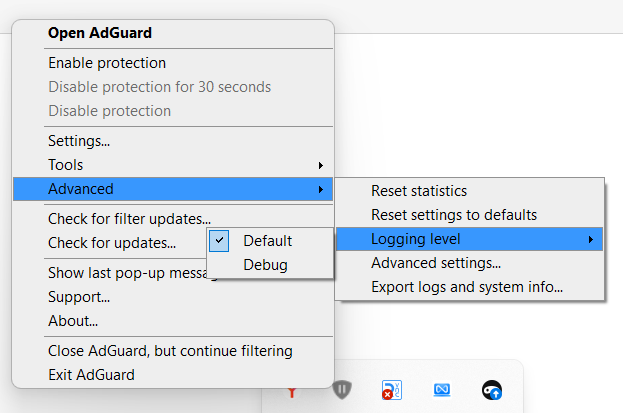Viewport: 623px width, 413px height.
Task: Expand the Logging level submenu arrow
Action: [x=591, y=239]
